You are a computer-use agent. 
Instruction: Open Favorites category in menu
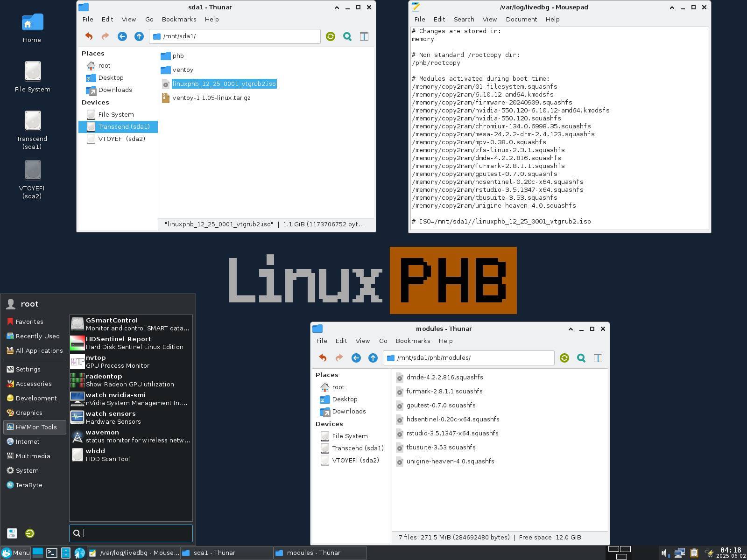tap(34, 322)
